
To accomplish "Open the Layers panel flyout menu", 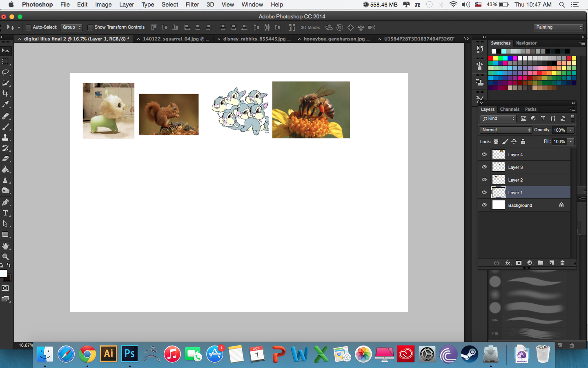I will [572, 109].
